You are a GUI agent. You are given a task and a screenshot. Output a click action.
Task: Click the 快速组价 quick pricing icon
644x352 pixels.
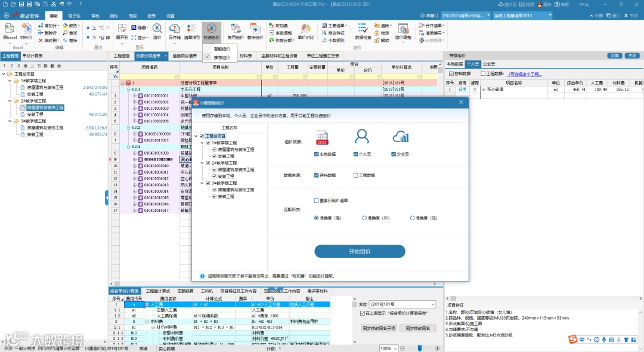(x=212, y=28)
